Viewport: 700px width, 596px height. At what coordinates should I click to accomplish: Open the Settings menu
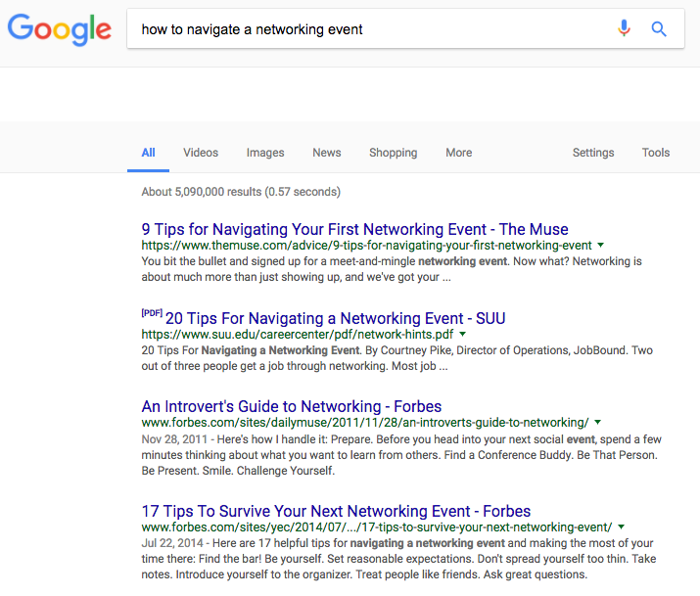(593, 153)
